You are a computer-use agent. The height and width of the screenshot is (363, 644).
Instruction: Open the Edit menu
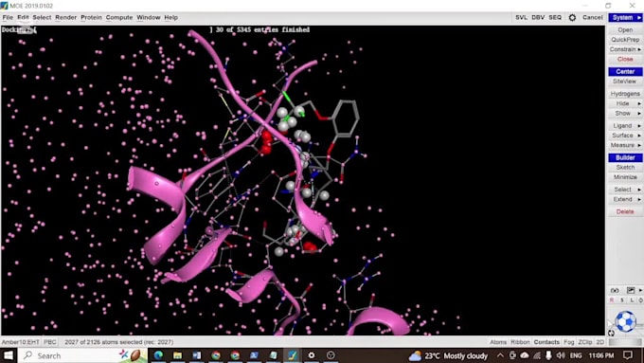pyautogui.click(x=23, y=17)
